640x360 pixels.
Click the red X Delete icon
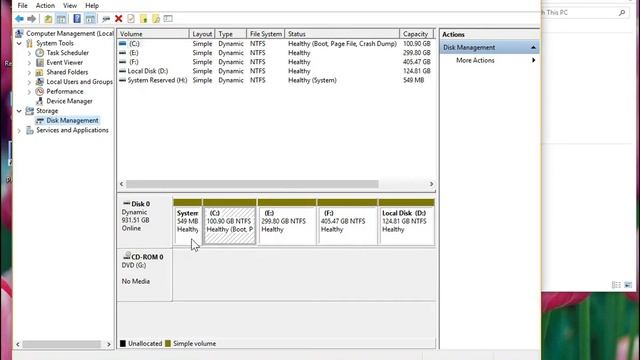pyautogui.click(x=118, y=19)
